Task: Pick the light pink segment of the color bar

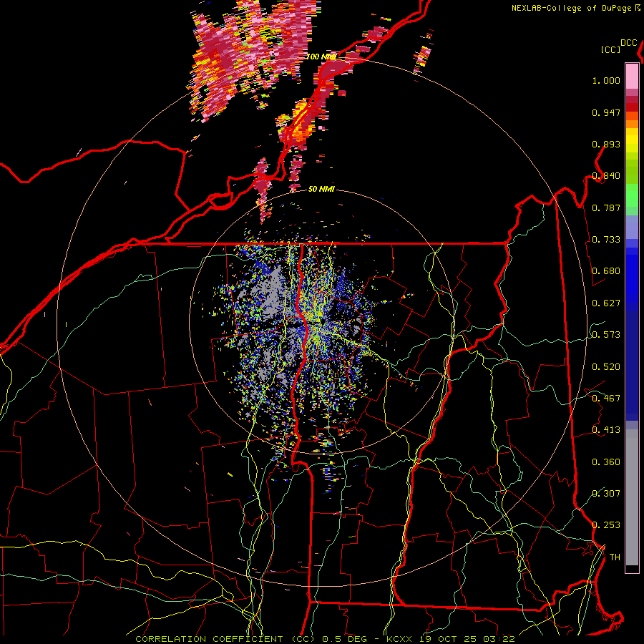Action: point(632,76)
